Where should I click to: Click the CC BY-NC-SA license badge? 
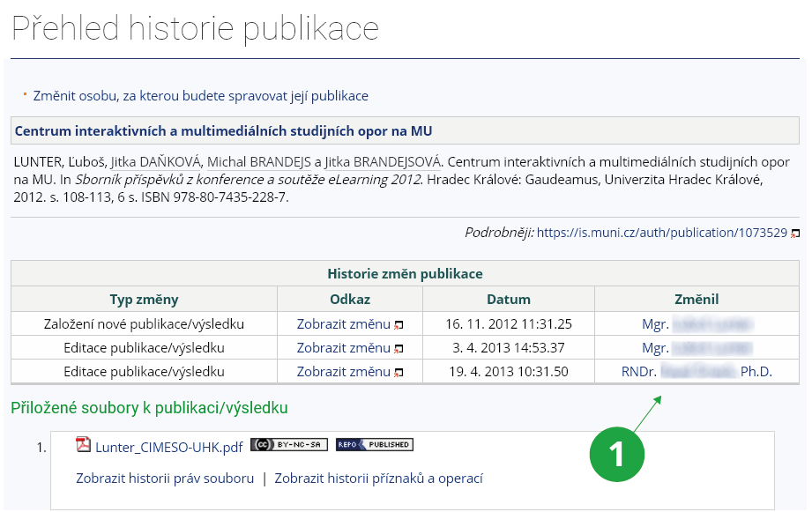click(288, 445)
